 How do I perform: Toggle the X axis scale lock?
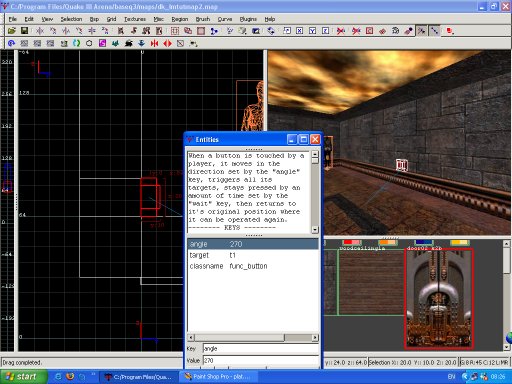point(300,31)
